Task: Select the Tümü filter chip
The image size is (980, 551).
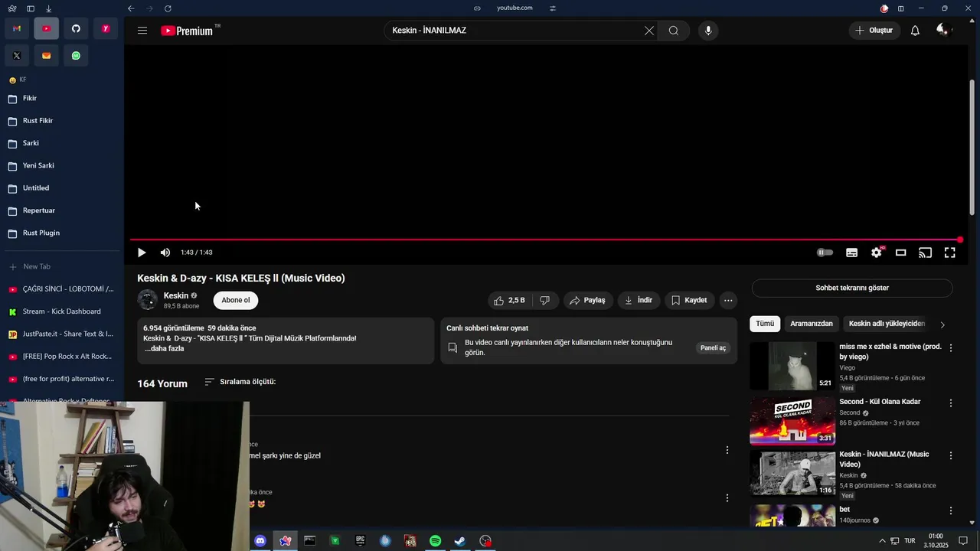Action: click(x=765, y=324)
